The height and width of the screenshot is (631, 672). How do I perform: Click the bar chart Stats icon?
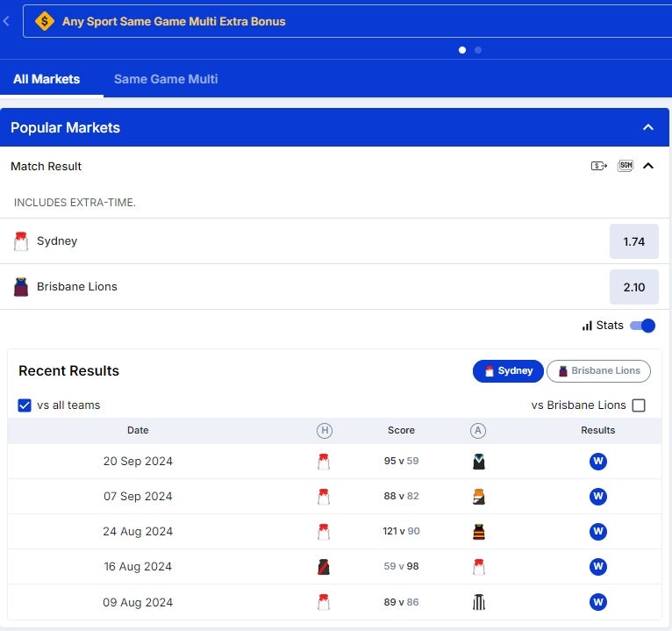(x=587, y=326)
